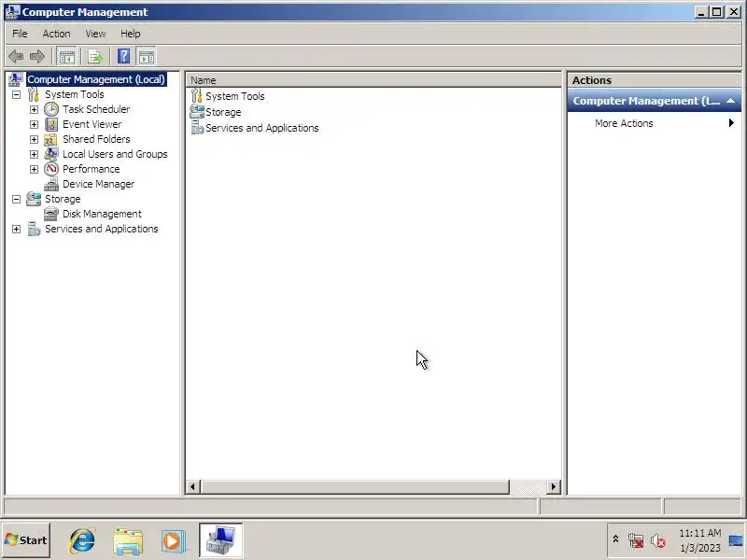
Task: Expand the Task Scheduler node
Action: coord(34,109)
